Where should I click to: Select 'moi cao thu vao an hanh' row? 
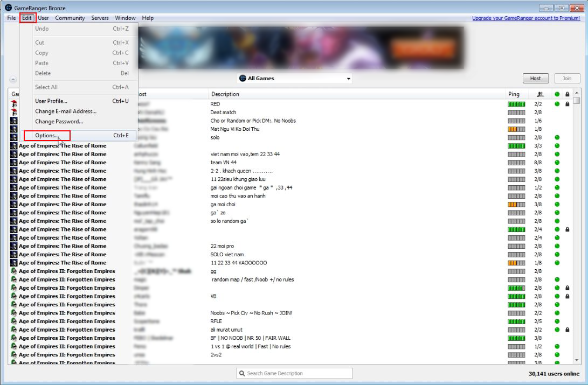point(290,196)
